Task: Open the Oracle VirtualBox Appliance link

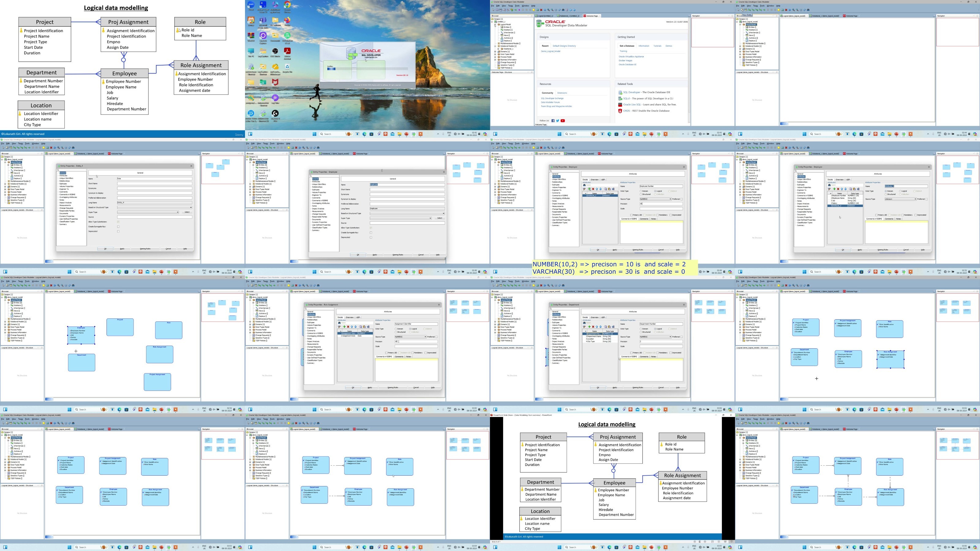Action: tap(631, 56)
